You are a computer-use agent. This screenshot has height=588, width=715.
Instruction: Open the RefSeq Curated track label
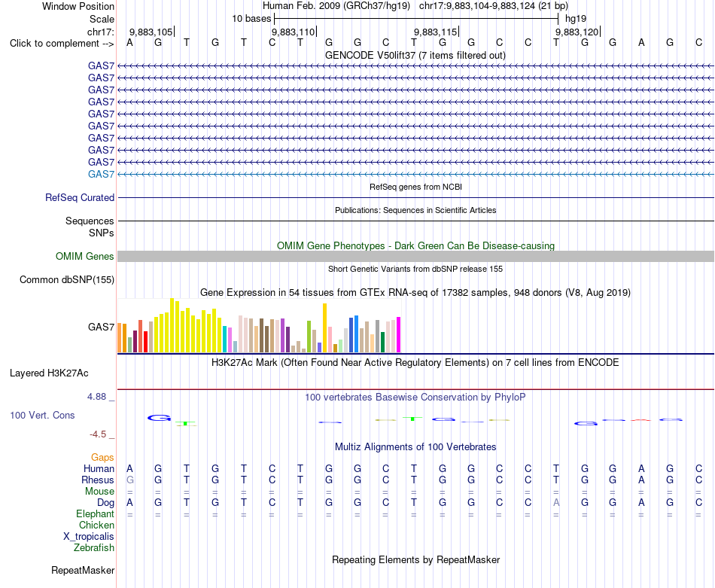click(x=79, y=197)
